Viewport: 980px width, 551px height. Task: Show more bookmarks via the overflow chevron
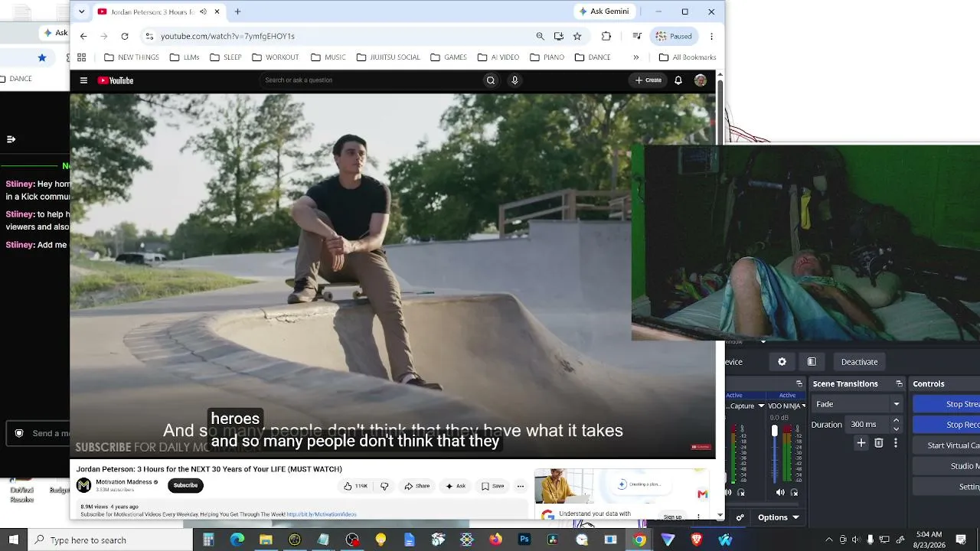(635, 57)
